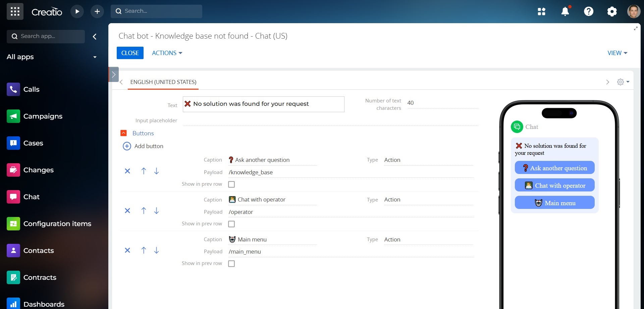Click the Text message input field
This screenshot has width=644, height=309.
pos(264,104)
